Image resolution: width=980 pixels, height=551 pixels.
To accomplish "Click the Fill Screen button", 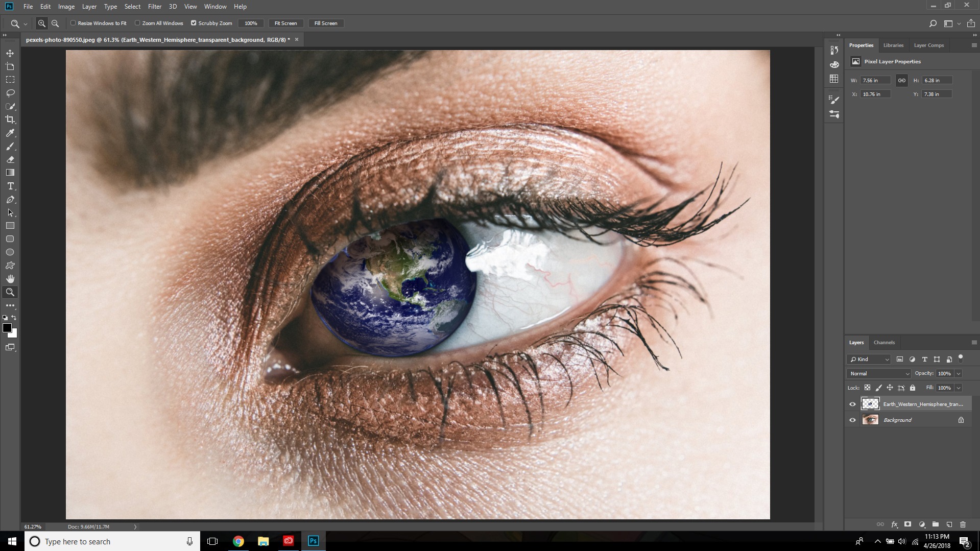I will pos(326,23).
